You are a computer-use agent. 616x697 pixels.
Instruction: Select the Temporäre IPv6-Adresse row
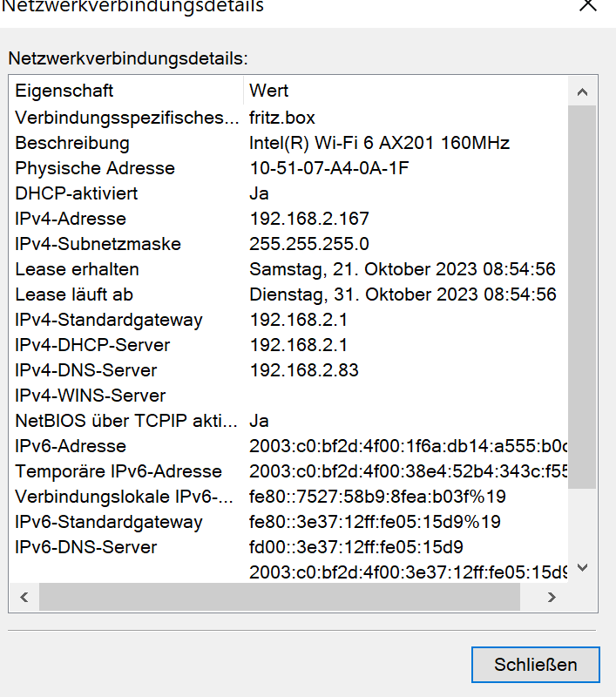point(289,471)
